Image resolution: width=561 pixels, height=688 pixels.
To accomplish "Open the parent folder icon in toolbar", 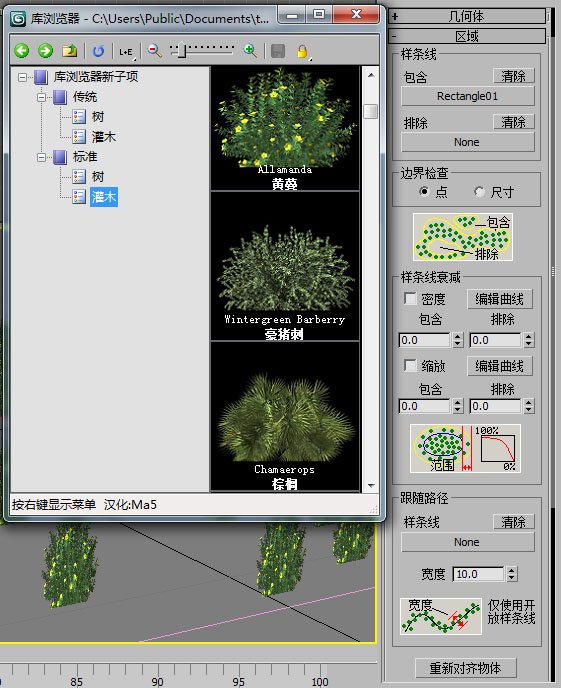I will tap(69, 51).
